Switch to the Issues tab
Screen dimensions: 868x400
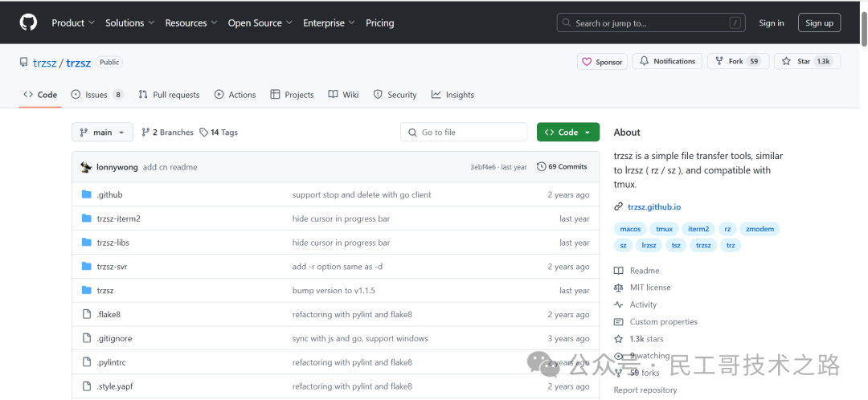tap(97, 95)
